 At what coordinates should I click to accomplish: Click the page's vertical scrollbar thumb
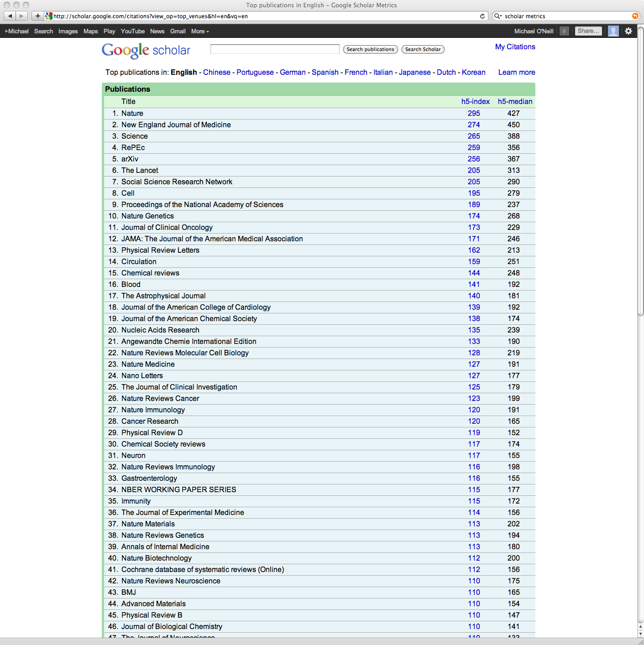(640, 173)
